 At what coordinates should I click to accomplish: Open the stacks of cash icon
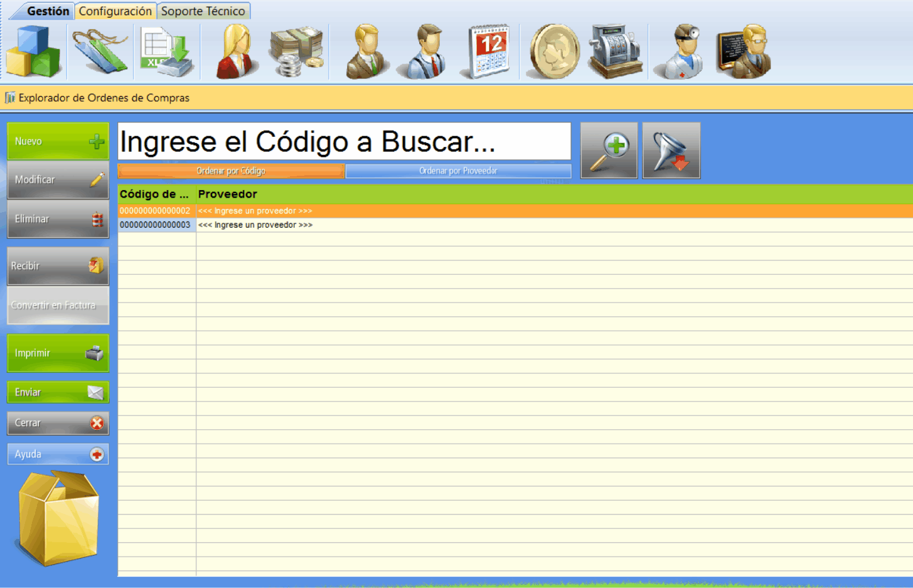tap(296, 51)
